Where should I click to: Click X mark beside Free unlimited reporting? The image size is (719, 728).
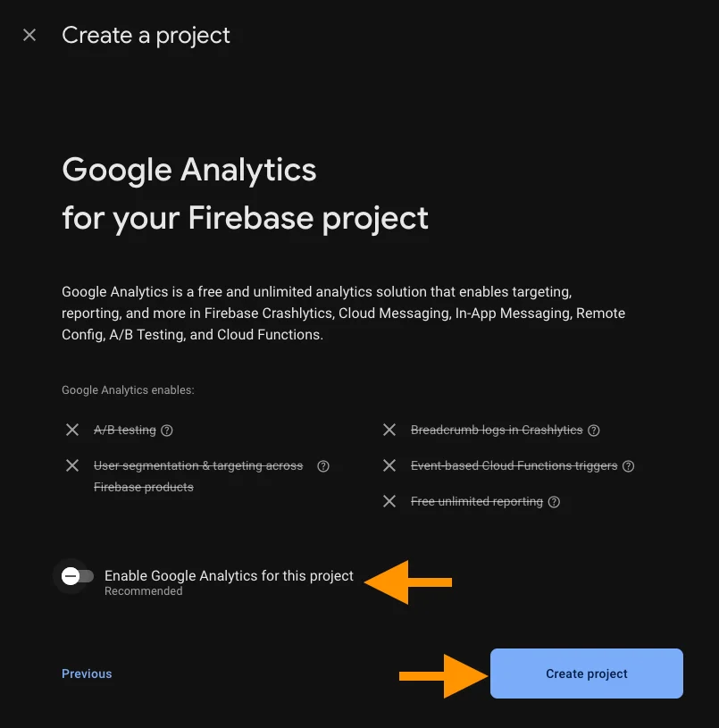tap(389, 502)
